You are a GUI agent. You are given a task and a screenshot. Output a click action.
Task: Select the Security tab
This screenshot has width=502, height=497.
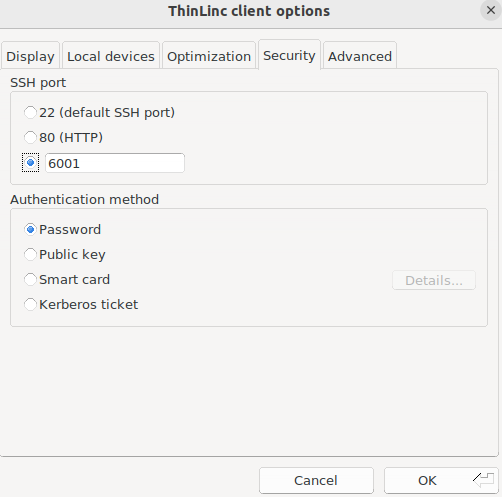point(289,55)
